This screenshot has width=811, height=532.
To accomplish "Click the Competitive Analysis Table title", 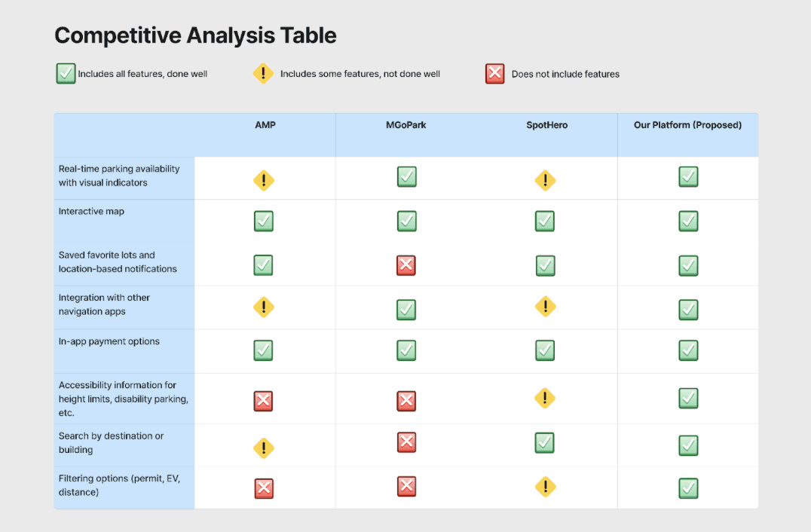I will pyautogui.click(x=195, y=35).
